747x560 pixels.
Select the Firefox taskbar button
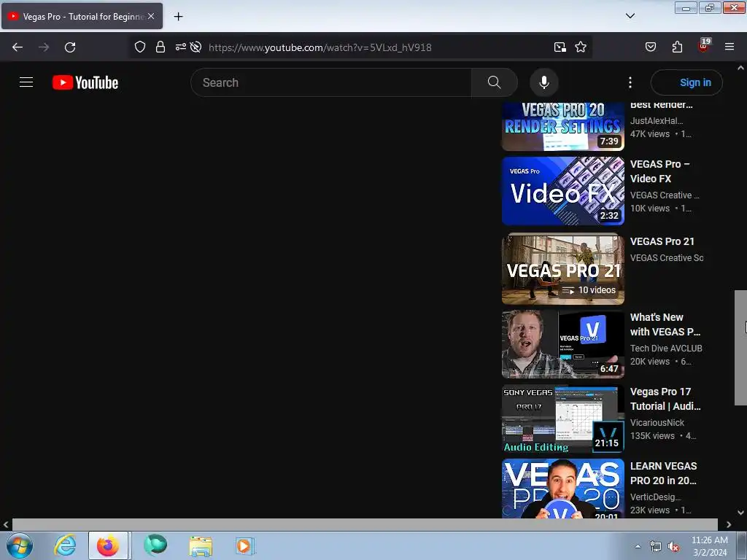tap(108, 545)
